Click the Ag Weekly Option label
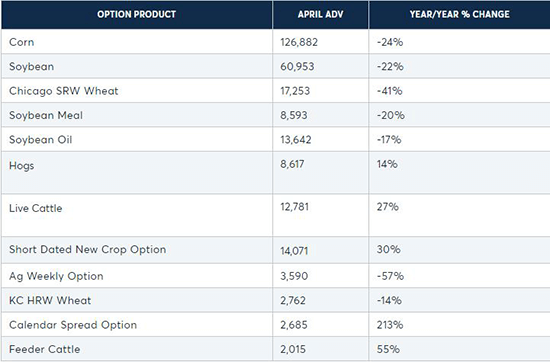 pos(56,276)
